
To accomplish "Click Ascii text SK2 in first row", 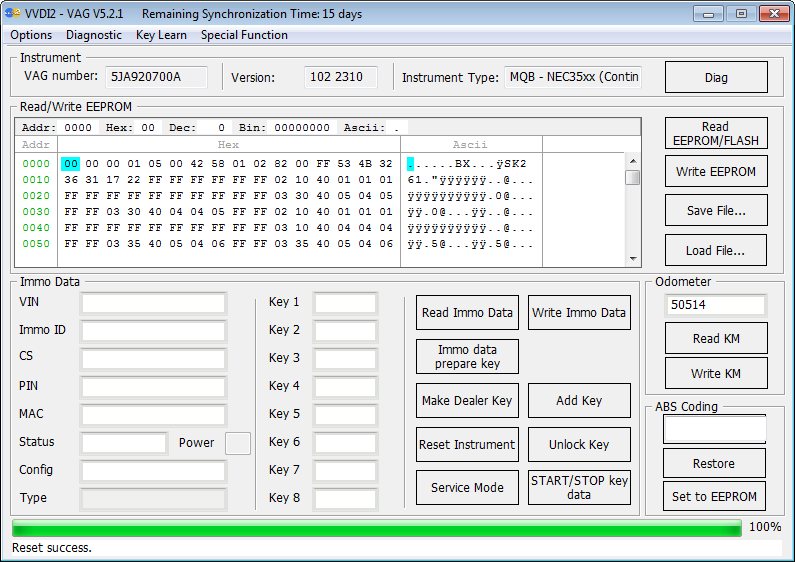I will point(515,164).
